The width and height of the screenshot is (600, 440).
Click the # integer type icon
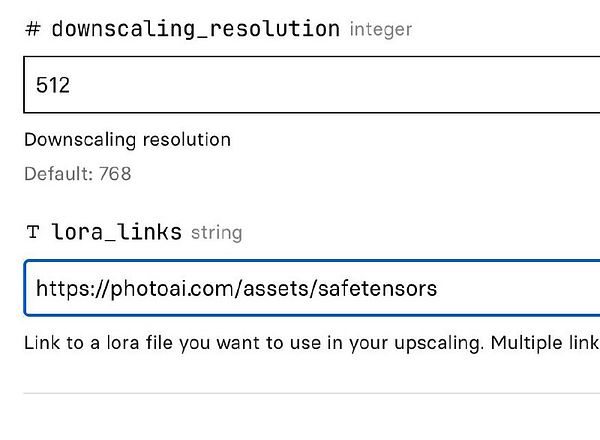(32, 29)
